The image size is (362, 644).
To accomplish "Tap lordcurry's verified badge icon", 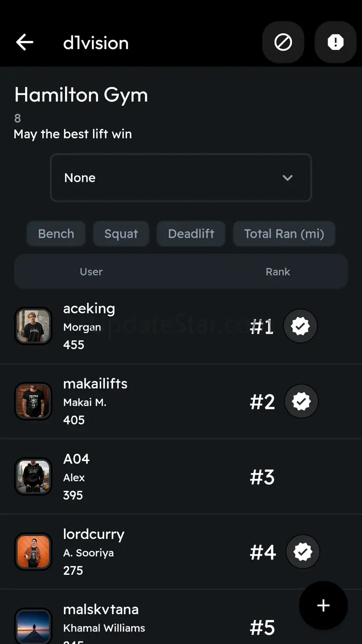I will (x=303, y=552).
